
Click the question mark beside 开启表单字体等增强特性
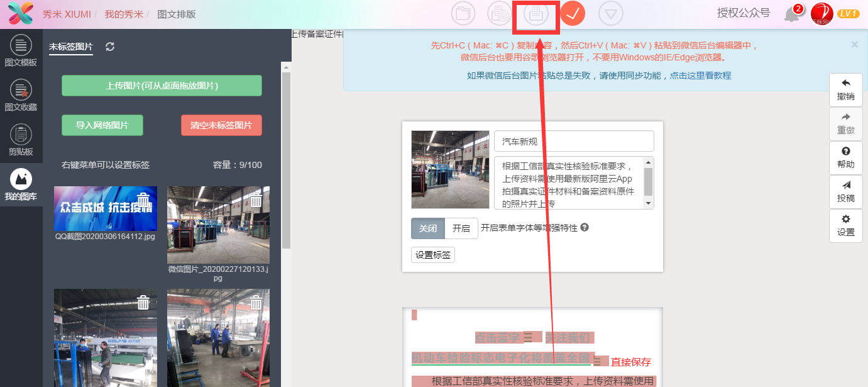pos(585,228)
